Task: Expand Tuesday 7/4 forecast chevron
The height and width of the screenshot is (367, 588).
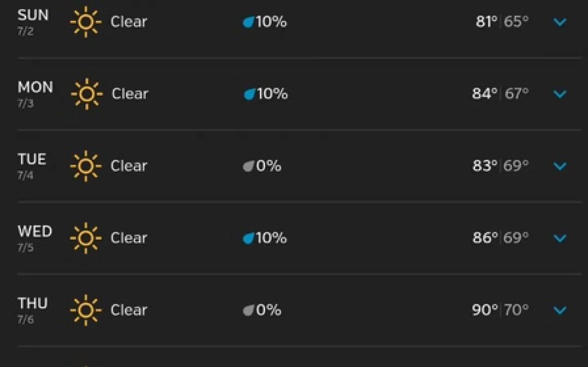Action: (560, 166)
